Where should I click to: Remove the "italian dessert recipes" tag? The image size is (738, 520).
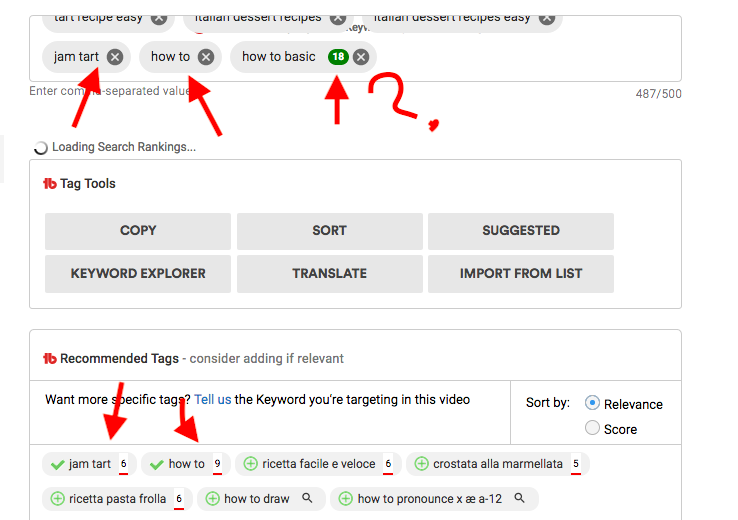click(x=338, y=18)
